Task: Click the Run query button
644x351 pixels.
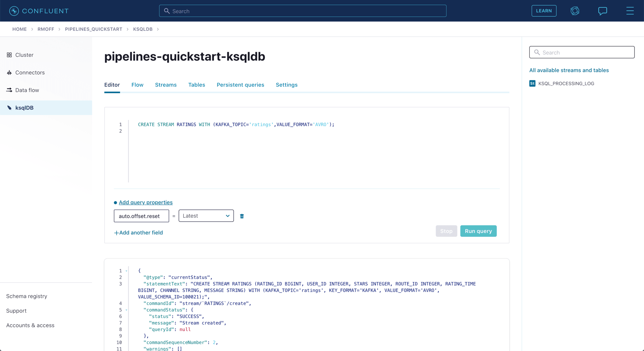Action: (x=478, y=231)
